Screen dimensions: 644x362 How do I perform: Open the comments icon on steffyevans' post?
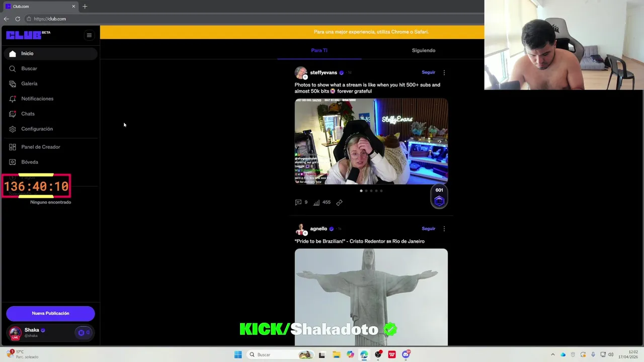(x=298, y=202)
